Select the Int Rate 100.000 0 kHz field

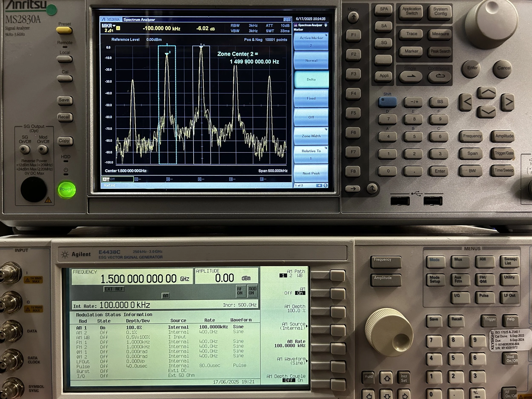click(165, 305)
